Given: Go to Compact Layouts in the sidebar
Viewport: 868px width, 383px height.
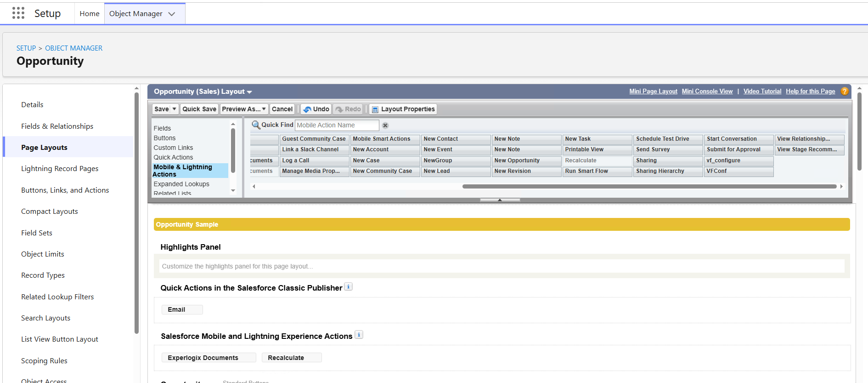Looking at the screenshot, I should point(50,212).
